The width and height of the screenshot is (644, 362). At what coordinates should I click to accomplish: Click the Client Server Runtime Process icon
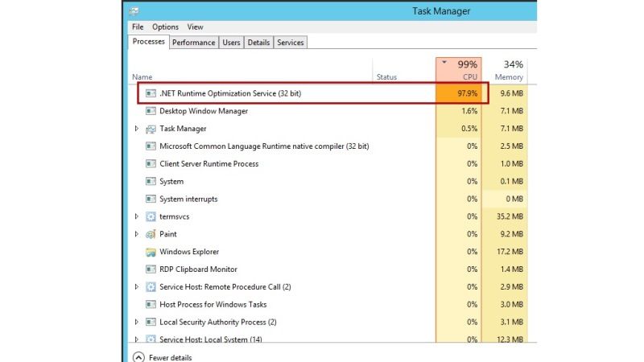151,164
